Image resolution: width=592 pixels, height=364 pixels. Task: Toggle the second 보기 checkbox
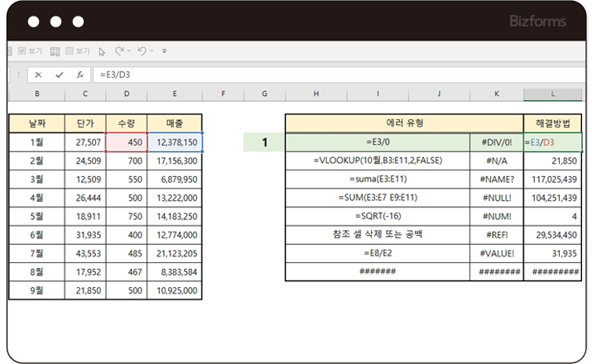(70, 51)
